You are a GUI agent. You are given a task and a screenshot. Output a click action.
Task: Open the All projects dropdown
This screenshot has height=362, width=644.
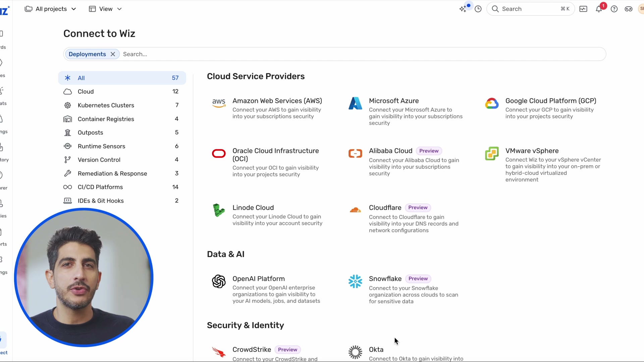[50, 9]
